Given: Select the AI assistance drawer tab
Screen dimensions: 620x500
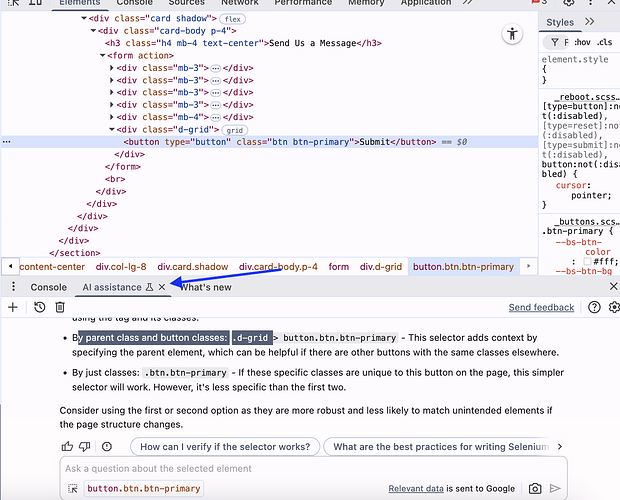Looking at the screenshot, I should [x=112, y=287].
